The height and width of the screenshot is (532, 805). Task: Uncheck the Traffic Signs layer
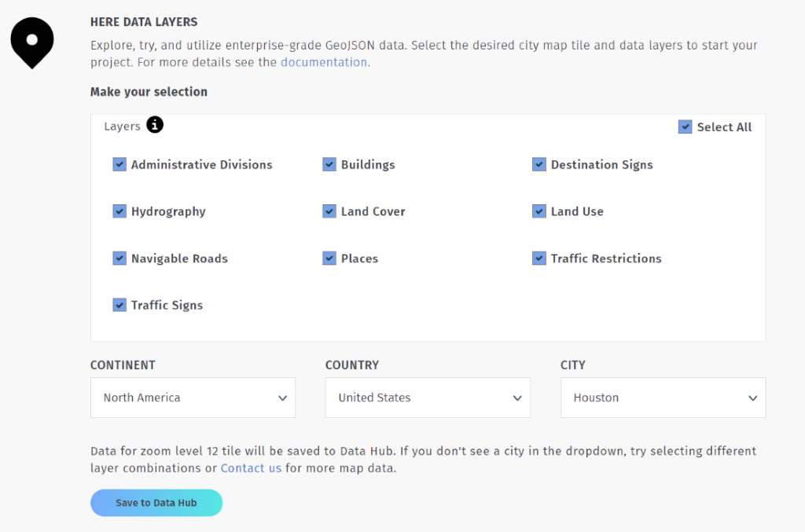coord(119,305)
